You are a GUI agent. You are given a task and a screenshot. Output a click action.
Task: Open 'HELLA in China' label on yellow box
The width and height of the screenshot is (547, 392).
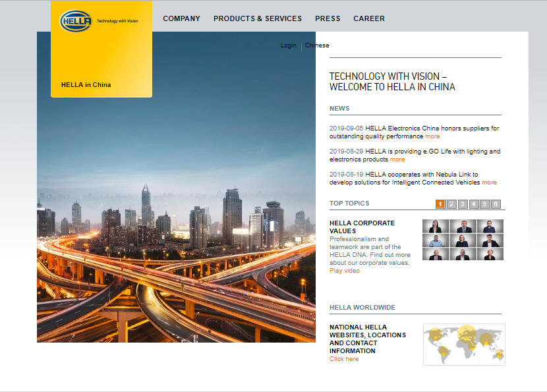(x=86, y=85)
